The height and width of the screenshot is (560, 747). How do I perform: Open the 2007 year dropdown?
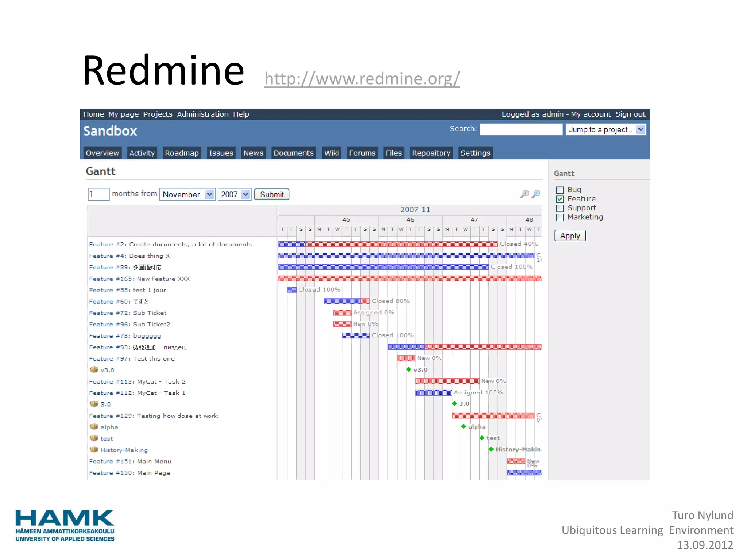[x=235, y=194]
